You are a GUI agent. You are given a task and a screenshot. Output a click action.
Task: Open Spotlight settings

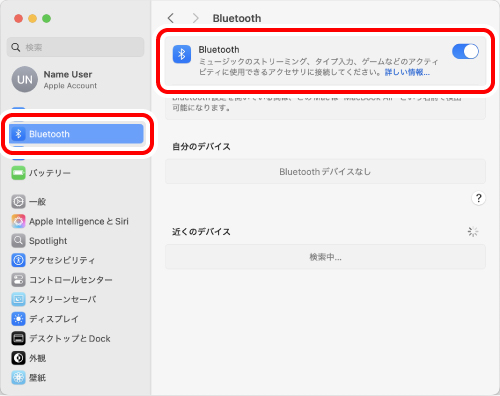pyautogui.click(x=76, y=241)
